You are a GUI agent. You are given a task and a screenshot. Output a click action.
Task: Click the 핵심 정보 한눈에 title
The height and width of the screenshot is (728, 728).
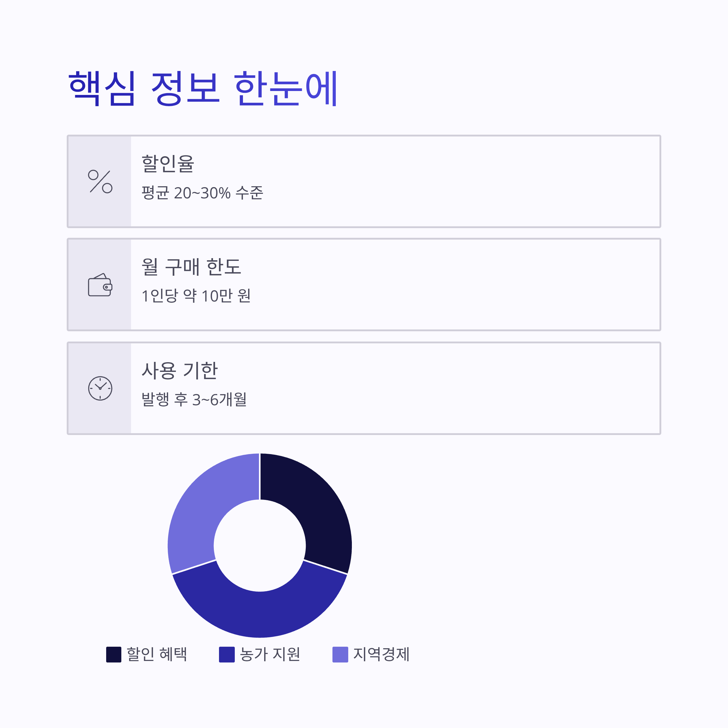(x=203, y=88)
